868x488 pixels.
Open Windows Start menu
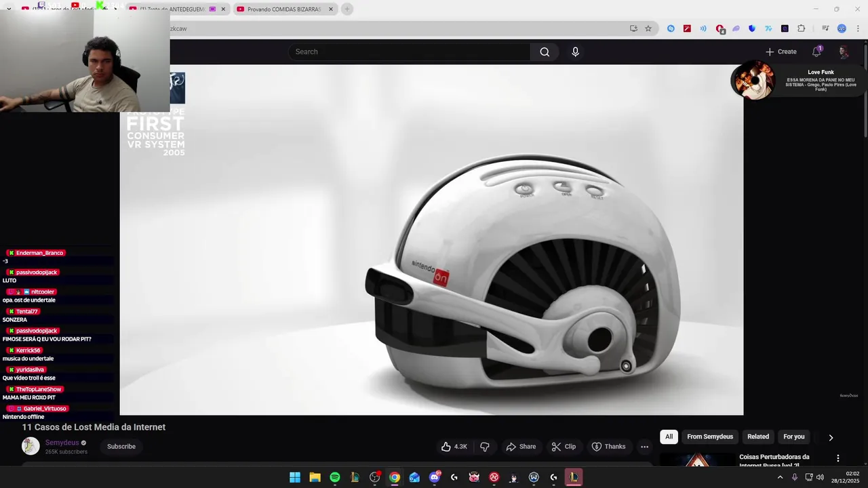coord(295,477)
